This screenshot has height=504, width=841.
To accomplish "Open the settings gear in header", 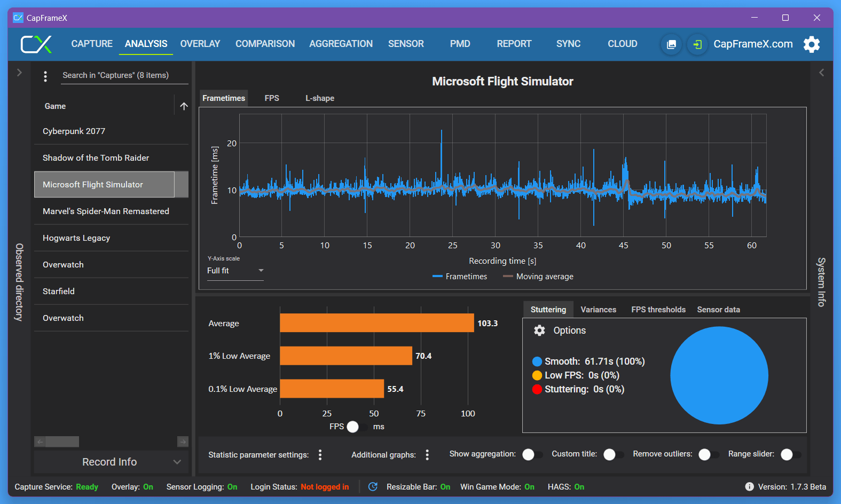I will [812, 44].
